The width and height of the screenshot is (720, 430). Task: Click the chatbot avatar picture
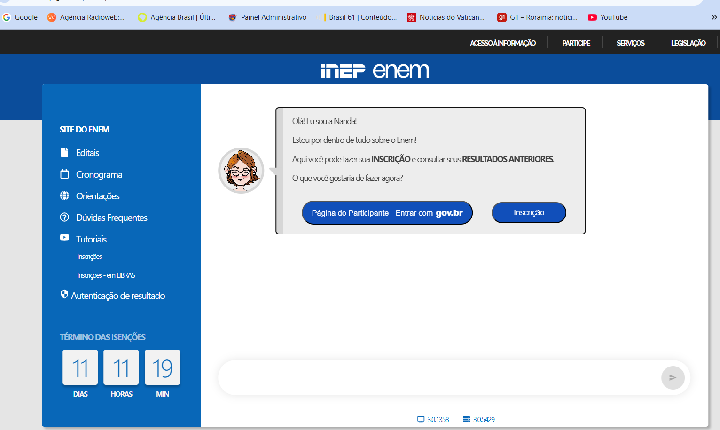(x=241, y=170)
